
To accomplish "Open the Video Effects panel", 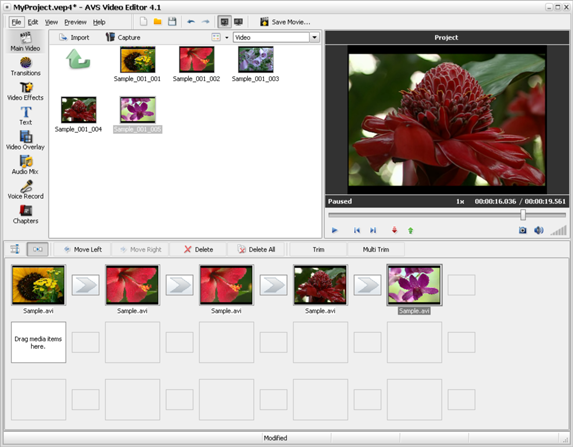I will (26, 91).
